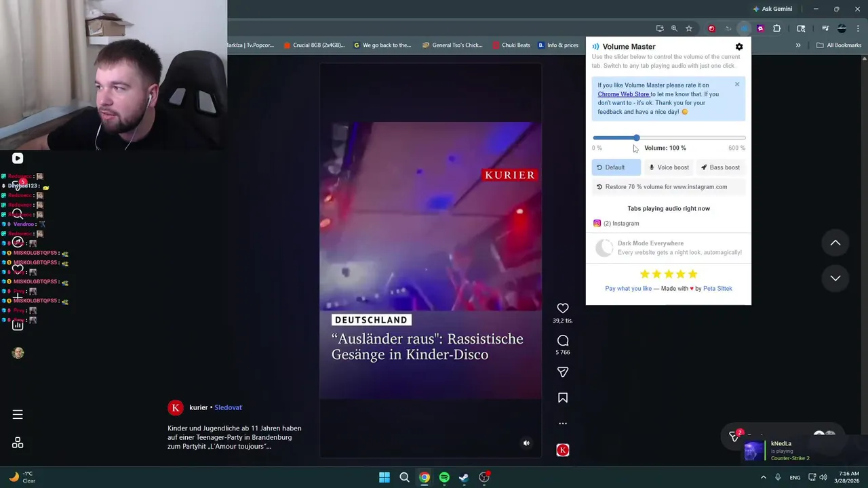Open the Kurier profile avatar under the reel
Screen dimensions: 868x488
pos(176,407)
